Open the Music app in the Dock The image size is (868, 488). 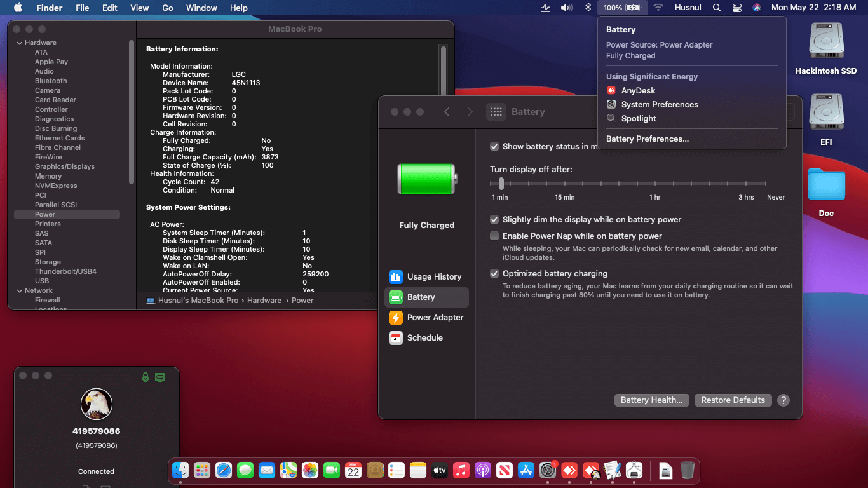tap(461, 470)
